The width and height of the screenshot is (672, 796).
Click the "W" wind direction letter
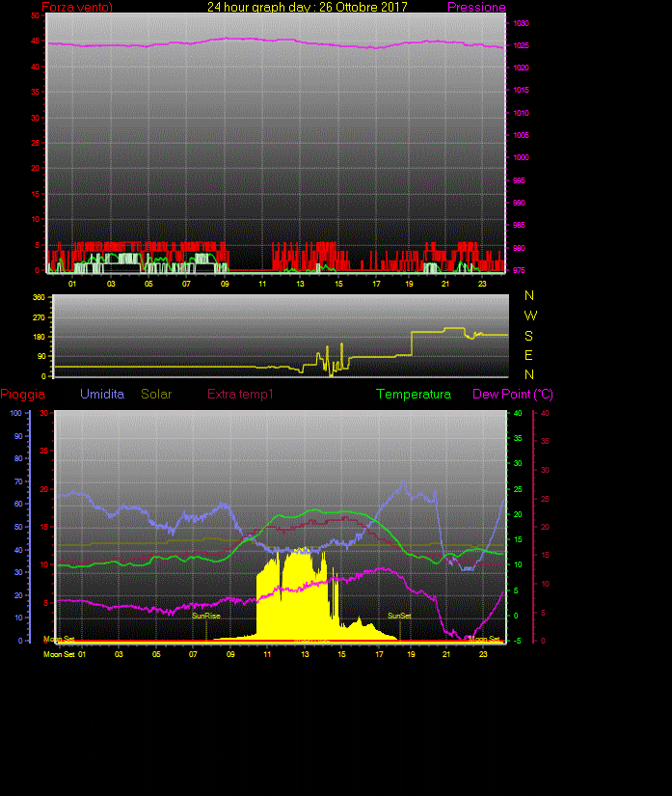pyautogui.click(x=530, y=316)
